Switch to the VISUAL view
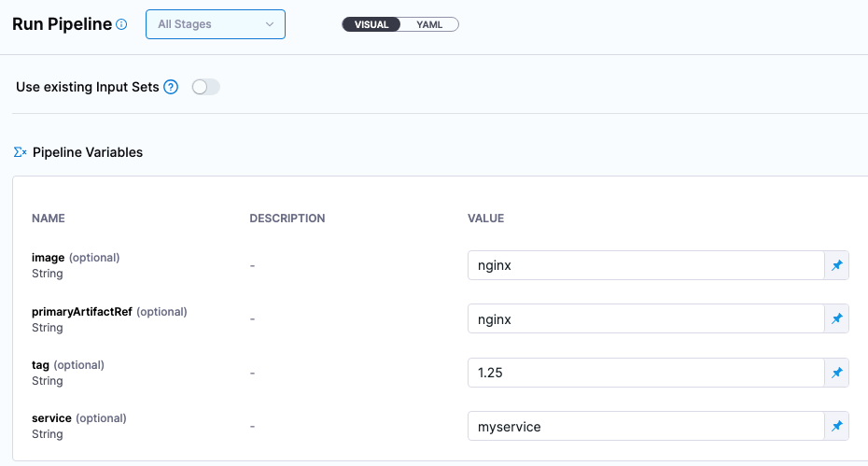This screenshot has width=868, height=466. 371,24
